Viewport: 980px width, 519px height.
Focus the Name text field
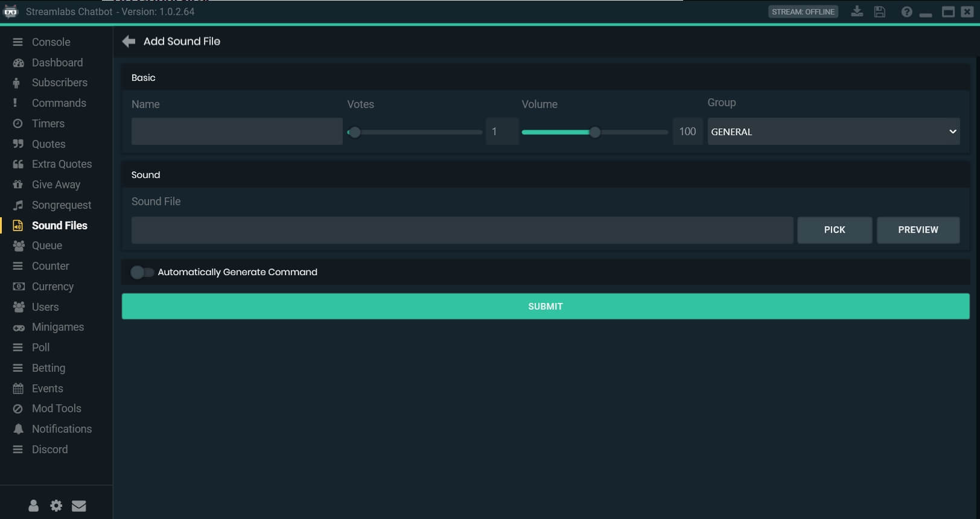pos(237,132)
